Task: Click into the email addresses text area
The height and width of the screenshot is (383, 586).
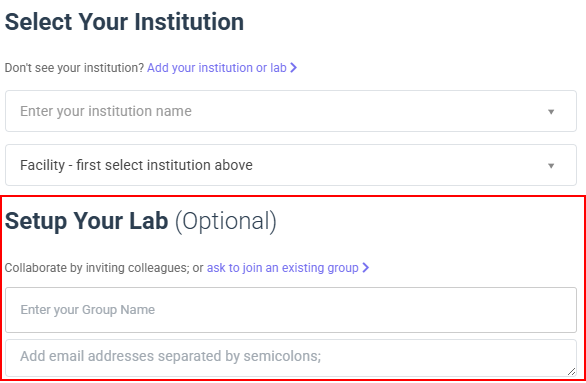Action: click(x=291, y=358)
